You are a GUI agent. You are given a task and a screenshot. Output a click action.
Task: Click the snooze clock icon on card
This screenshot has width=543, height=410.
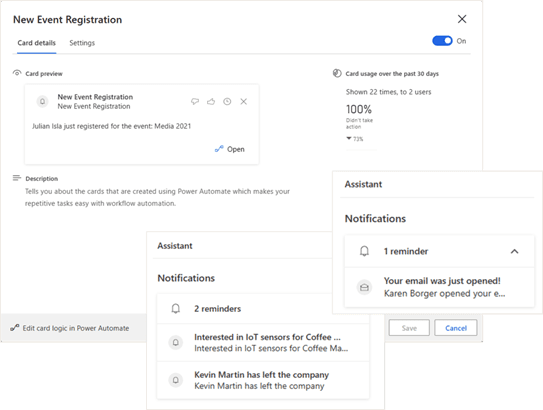click(227, 101)
